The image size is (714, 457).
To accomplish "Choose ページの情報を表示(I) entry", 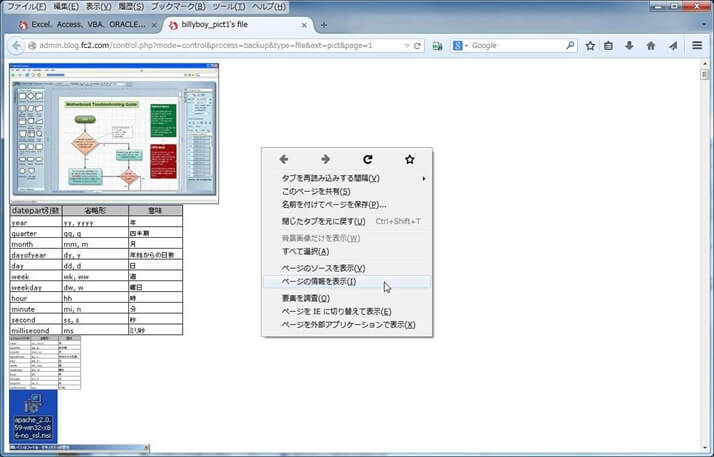I will click(347, 282).
